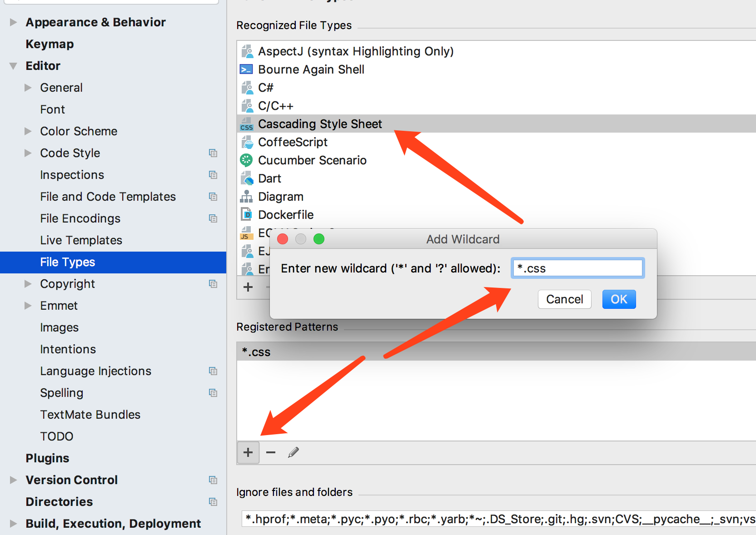Click project-level icon beside Spelling
Viewport: 756px width, 535px height.
click(x=213, y=393)
